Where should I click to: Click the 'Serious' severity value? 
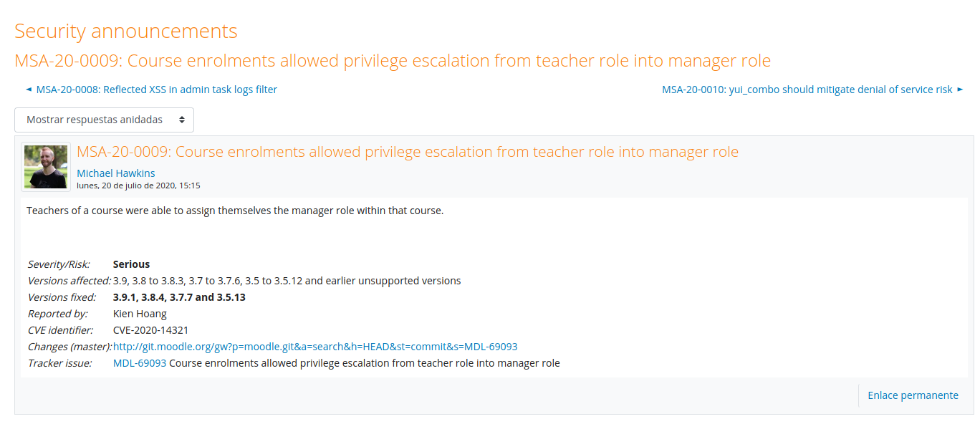pos(131,264)
